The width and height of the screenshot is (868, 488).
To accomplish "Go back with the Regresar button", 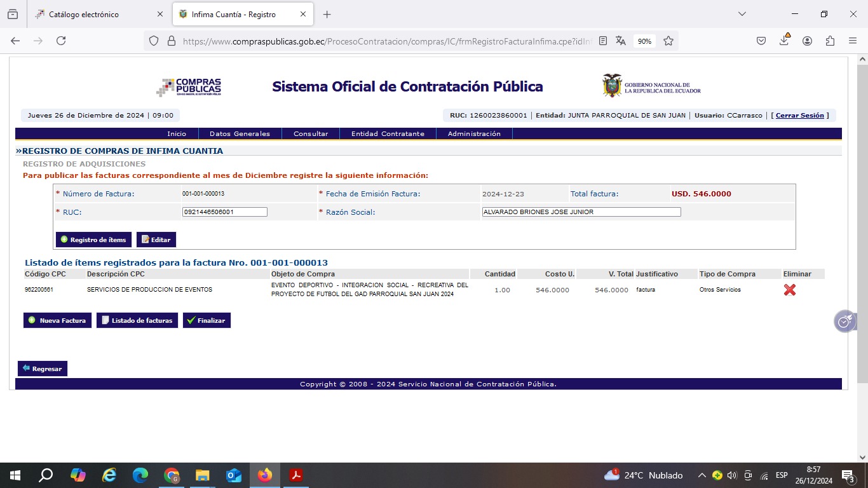I will tap(42, 369).
